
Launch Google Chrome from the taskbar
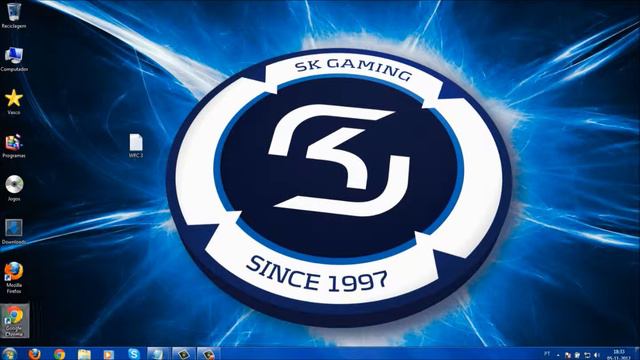coord(60,354)
